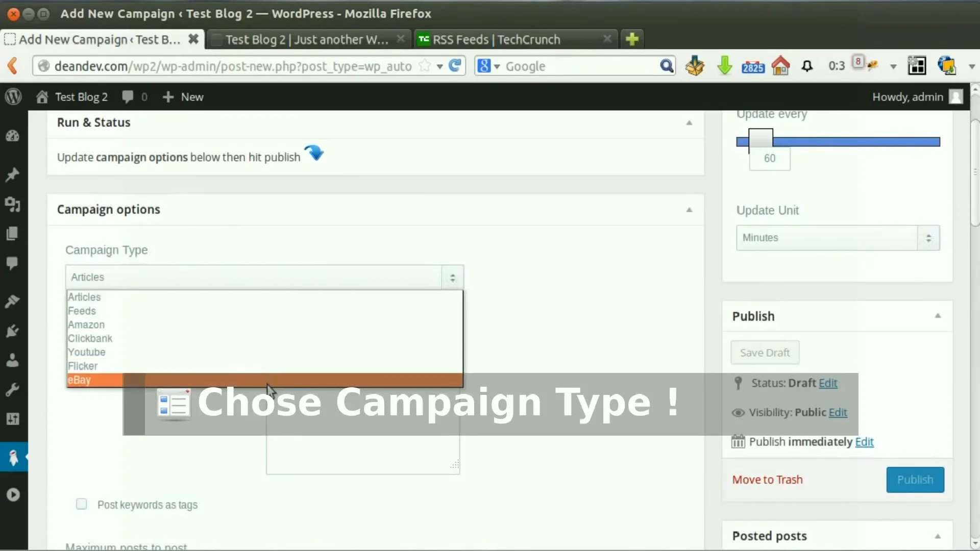Viewport: 980px width, 551px height.
Task: Click the New menu item in admin bar
Action: point(183,96)
